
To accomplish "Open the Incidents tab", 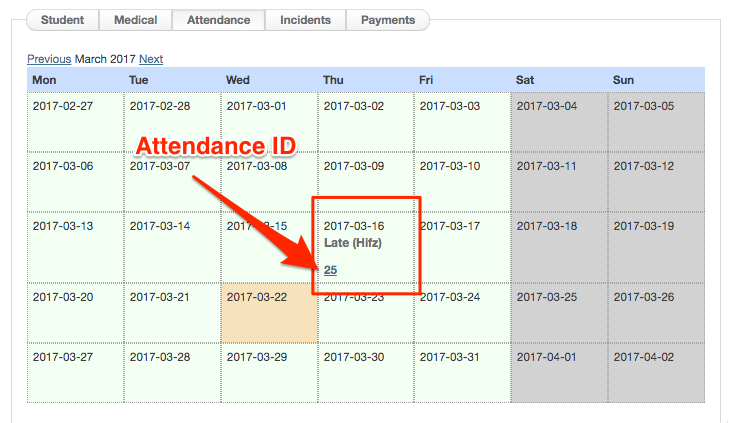I will point(305,20).
